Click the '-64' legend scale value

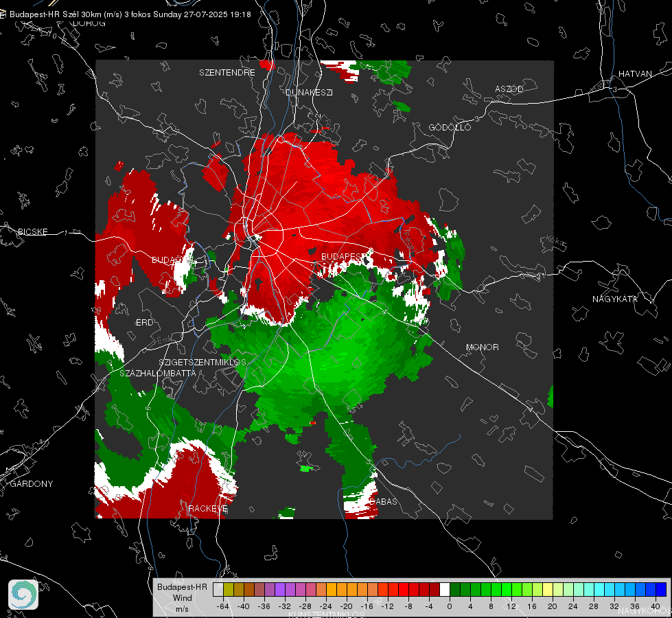tap(222, 606)
